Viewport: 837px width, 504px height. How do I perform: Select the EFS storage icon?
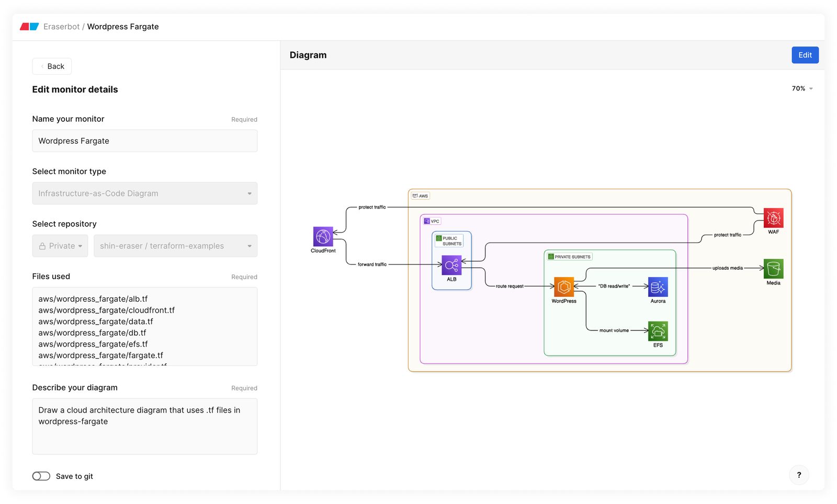coord(658,331)
